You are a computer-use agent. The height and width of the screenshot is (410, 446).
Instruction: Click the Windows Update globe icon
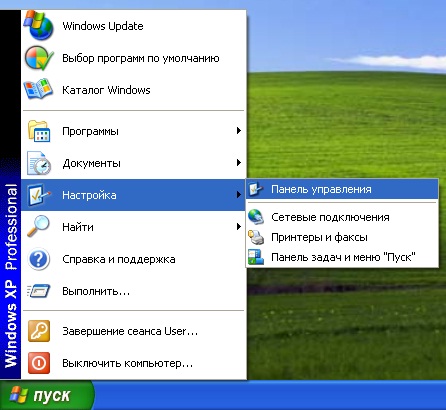(39, 25)
